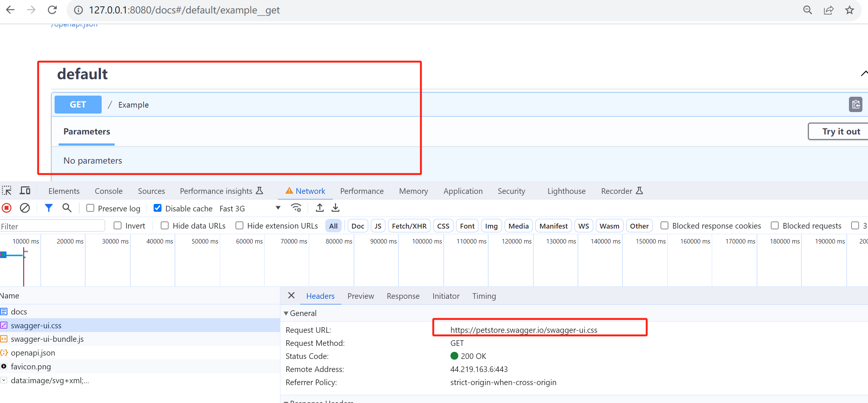The width and height of the screenshot is (868, 403).
Task: Check Hide data URLs
Action: pos(164,226)
